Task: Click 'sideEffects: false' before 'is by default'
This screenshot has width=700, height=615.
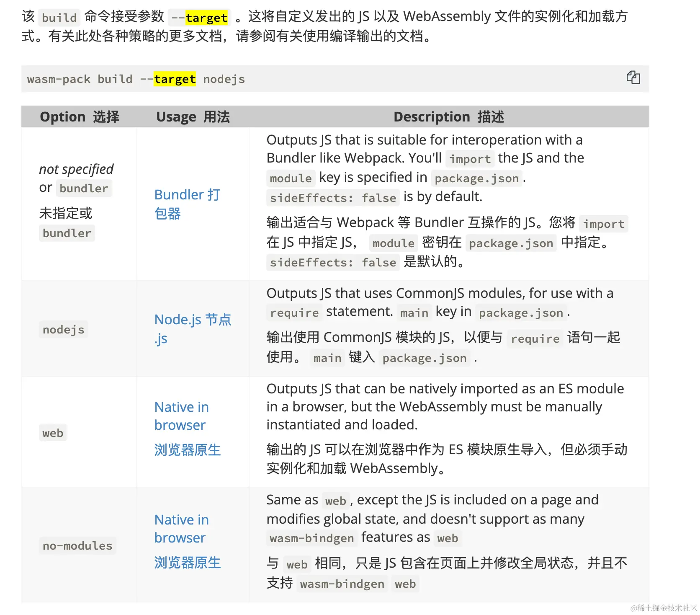Action: pos(333,198)
